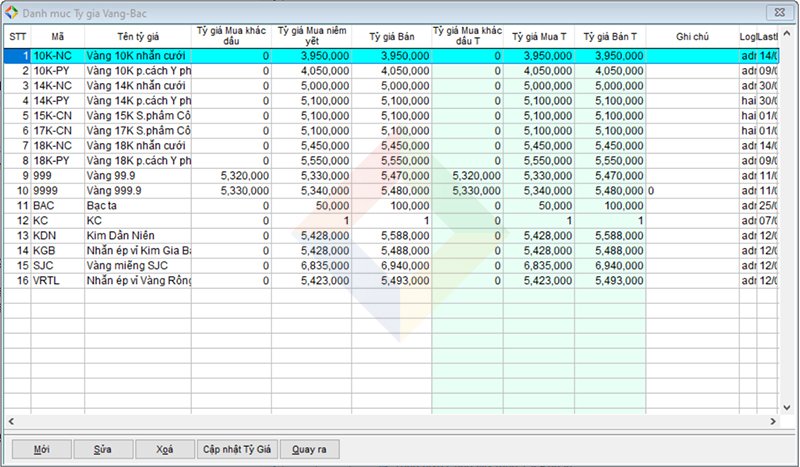The image size is (800, 467).
Task: Sort by the Mã column header
Action: 57,36
